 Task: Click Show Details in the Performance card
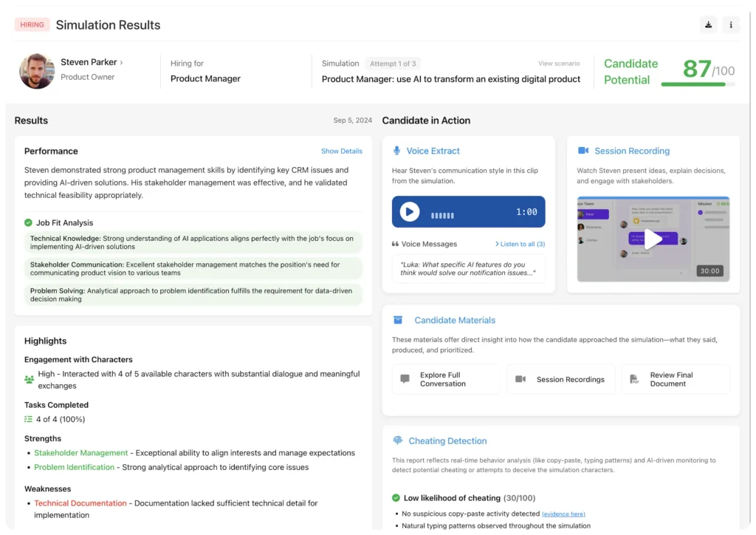[x=341, y=151]
